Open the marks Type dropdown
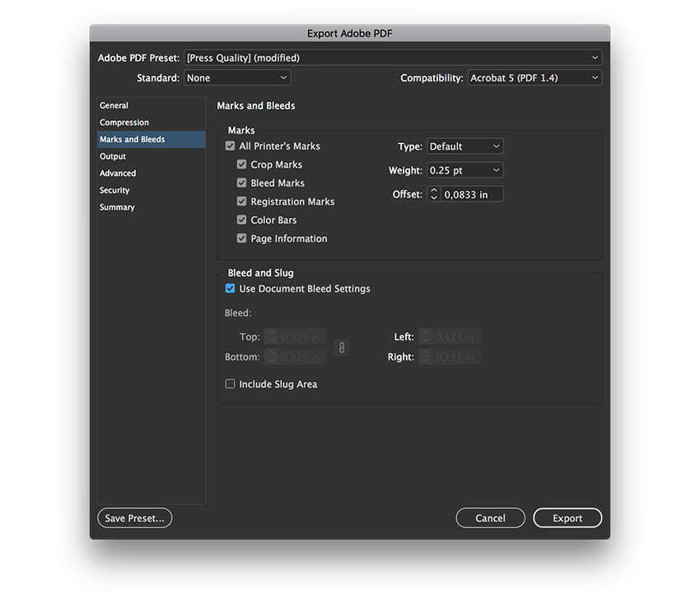The image size is (700, 601). tap(464, 147)
